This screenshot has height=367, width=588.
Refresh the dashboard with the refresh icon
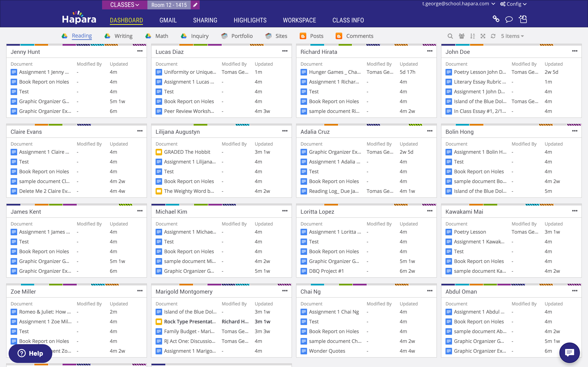493,36
